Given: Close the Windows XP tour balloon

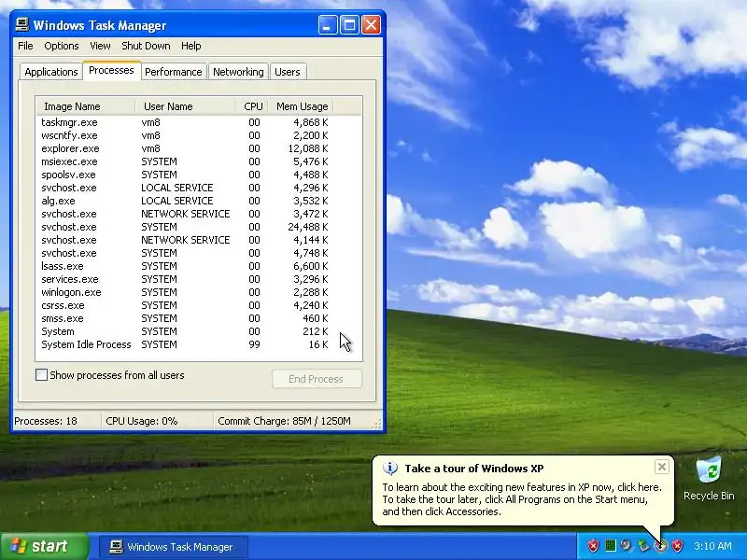Looking at the screenshot, I should click(x=662, y=468).
